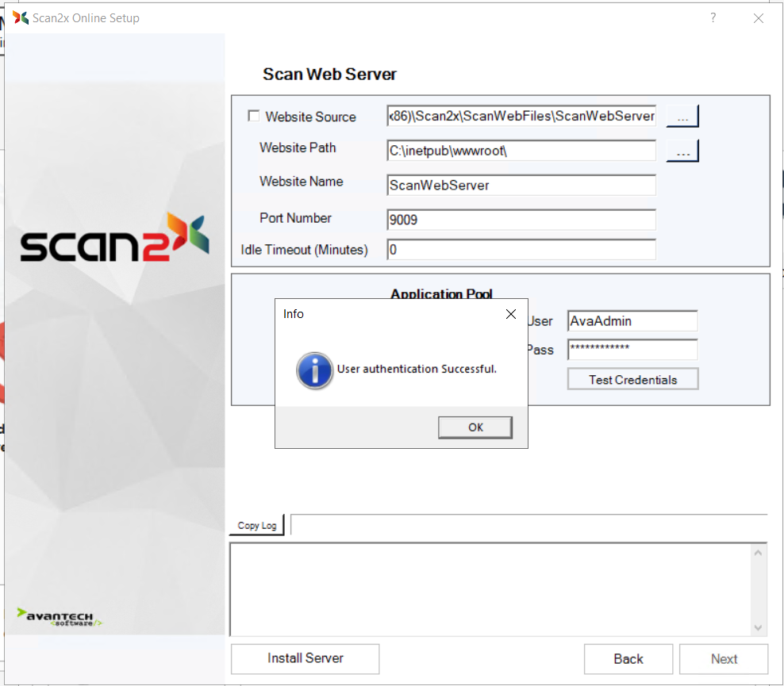Toggle the Website Source checkbox

(253, 116)
